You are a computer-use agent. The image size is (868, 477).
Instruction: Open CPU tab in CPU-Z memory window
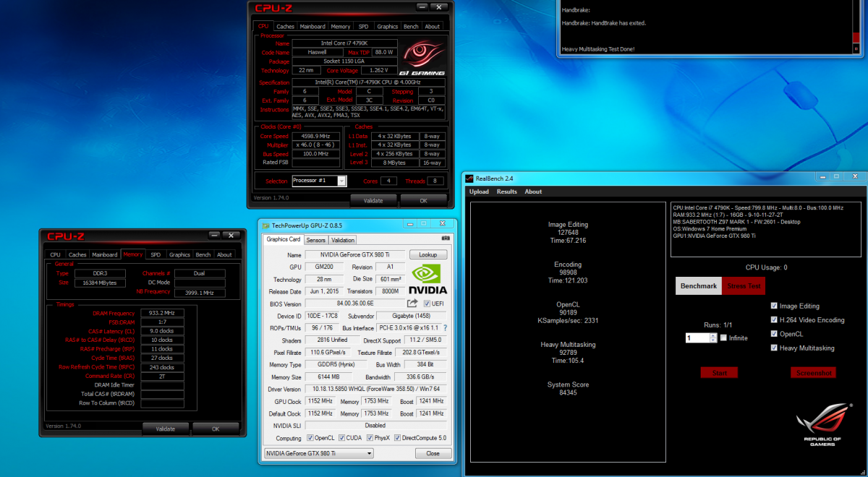pyautogui.click(x=55, y=254)
